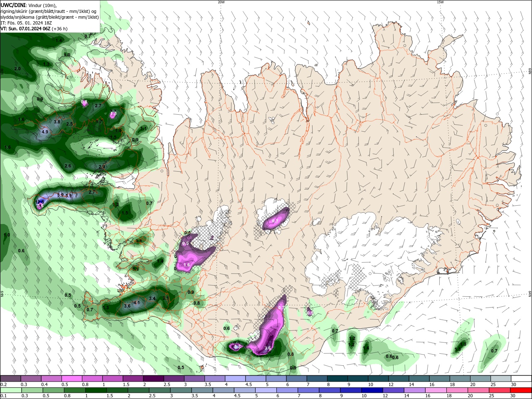Viewport: 532px width, 399px height.
Task: Click the dusky mauve 0.2 mm snow swatch
Action: [11, 379]
